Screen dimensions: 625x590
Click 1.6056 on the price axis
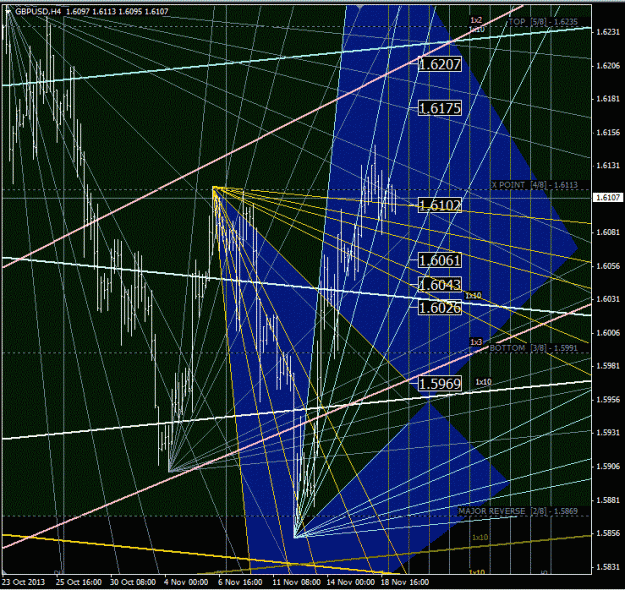coord(608,266)
